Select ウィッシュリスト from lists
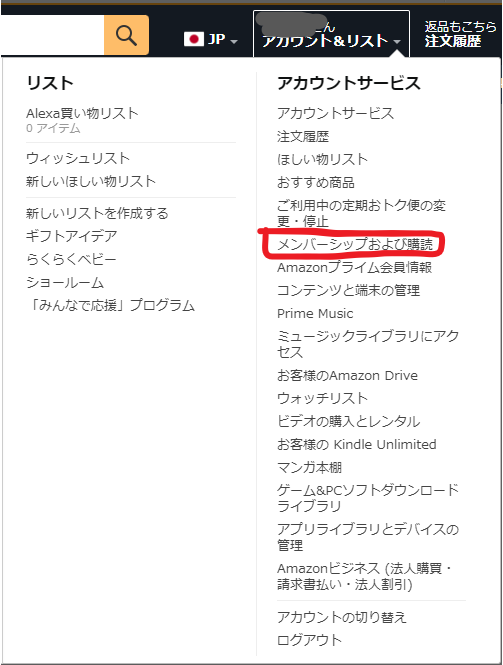The height and width of the screenshot is (665, 503). click(x=78, y=158)
